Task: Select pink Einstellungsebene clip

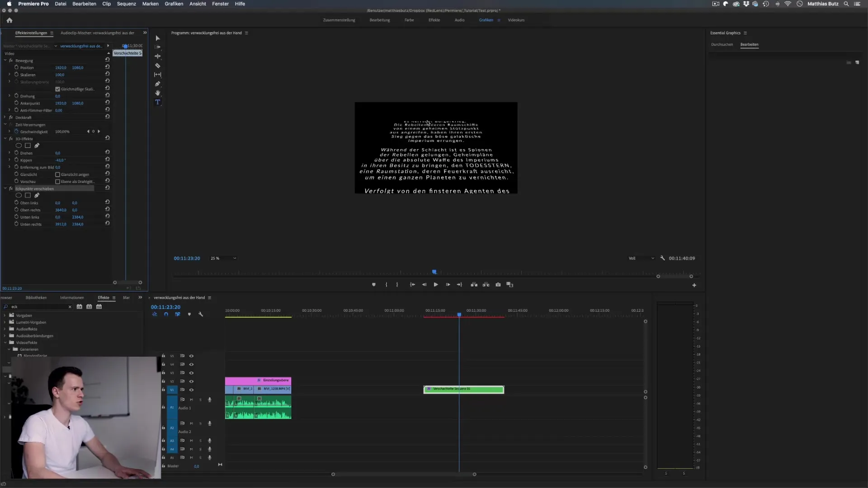Action: pos(258,380)
